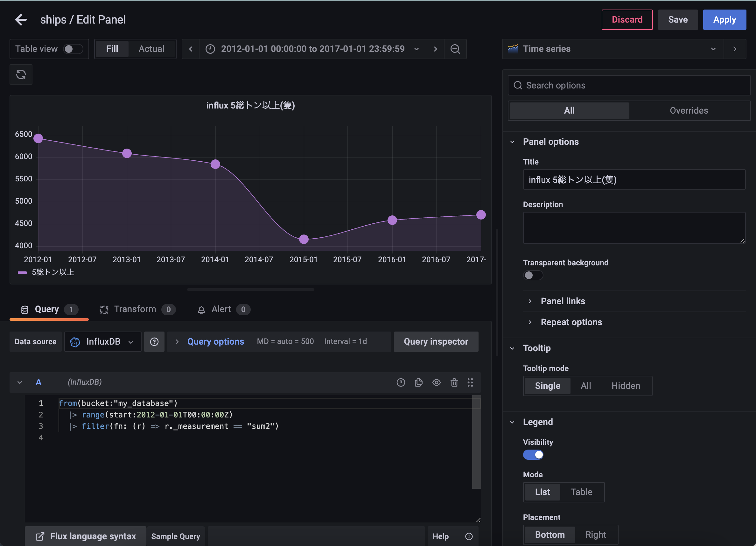This screenshot has height=546, width=756.
Task: Duplicate query A with copy icon
Action: coord(419,382)
